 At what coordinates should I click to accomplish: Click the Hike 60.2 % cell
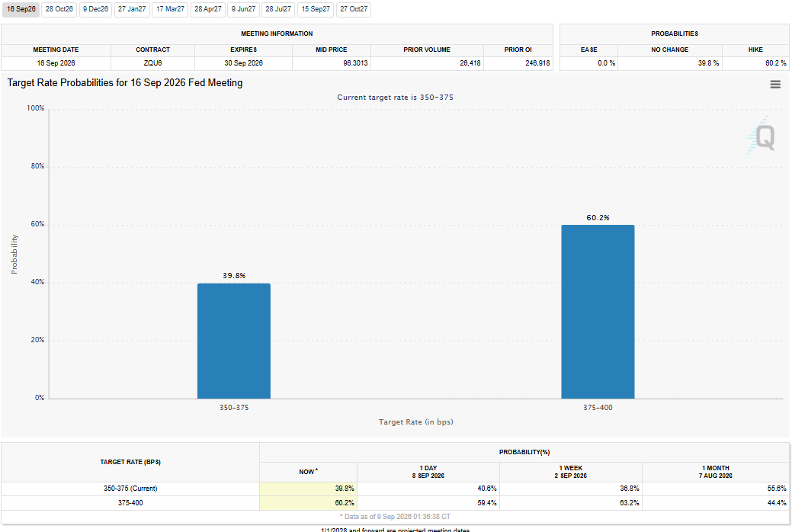(x=755, y=63)
